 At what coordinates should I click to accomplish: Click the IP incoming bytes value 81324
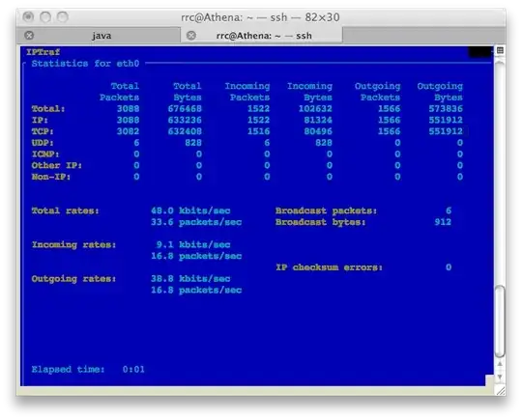pos(318,120)
